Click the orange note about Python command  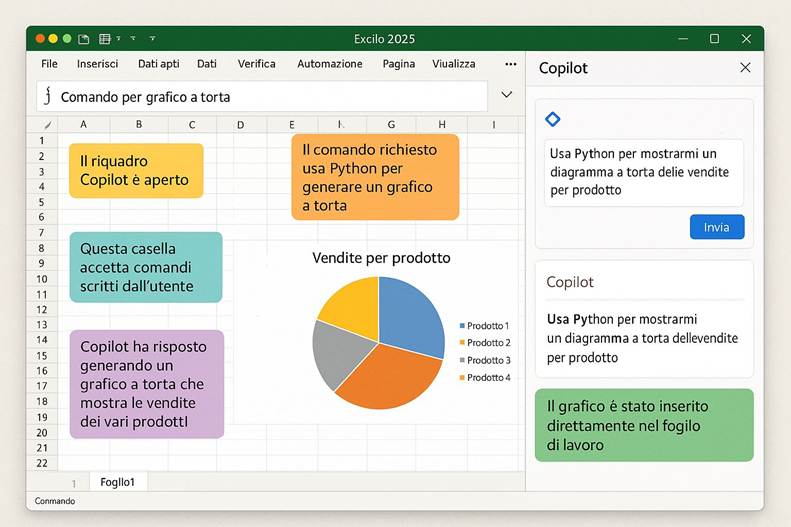(x=375, y=177)
